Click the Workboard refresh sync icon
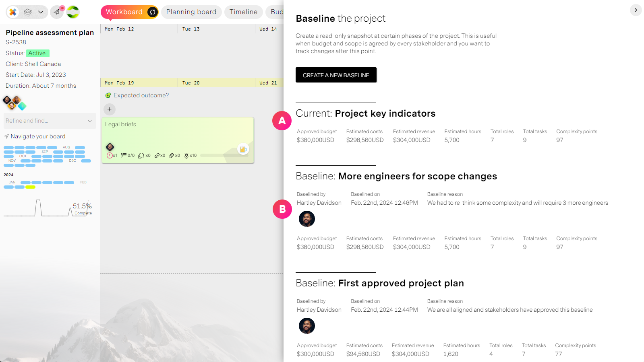This screenshot has height=362, width=644. pyautogui.click(x=153, y=12)
